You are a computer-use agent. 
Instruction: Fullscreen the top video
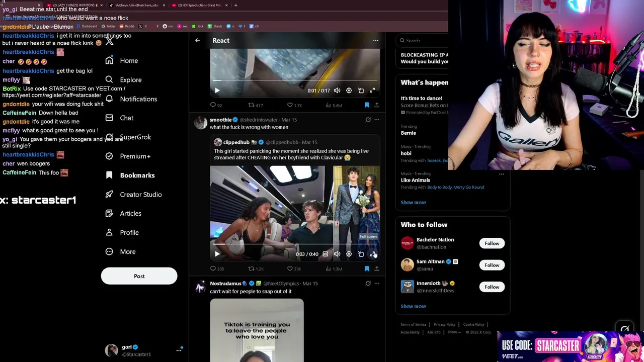click(372, 90)
